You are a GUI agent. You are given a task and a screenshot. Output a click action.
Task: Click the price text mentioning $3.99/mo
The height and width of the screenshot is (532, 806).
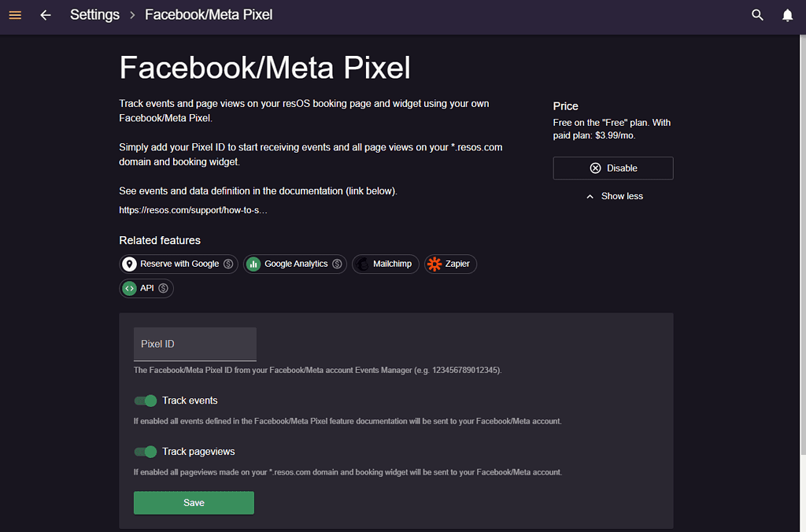612,129
